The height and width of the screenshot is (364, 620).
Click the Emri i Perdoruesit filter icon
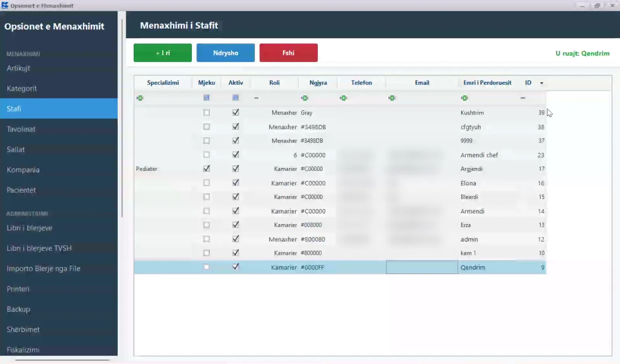point(465,98)
